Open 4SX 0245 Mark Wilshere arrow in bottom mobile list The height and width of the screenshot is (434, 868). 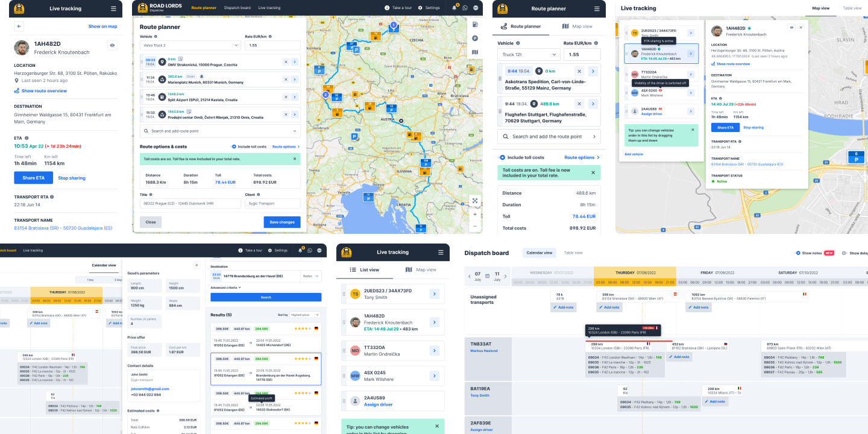click(434, 376)
